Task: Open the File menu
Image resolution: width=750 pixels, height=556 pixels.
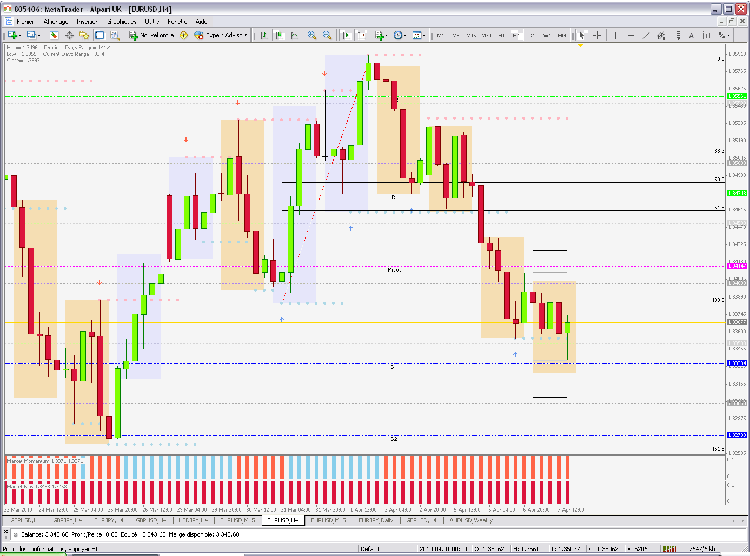Action: tap(25, 22)
